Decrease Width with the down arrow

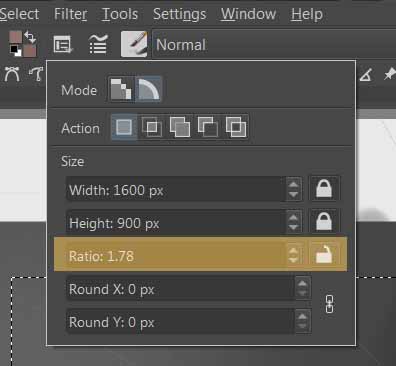point(293,195)
